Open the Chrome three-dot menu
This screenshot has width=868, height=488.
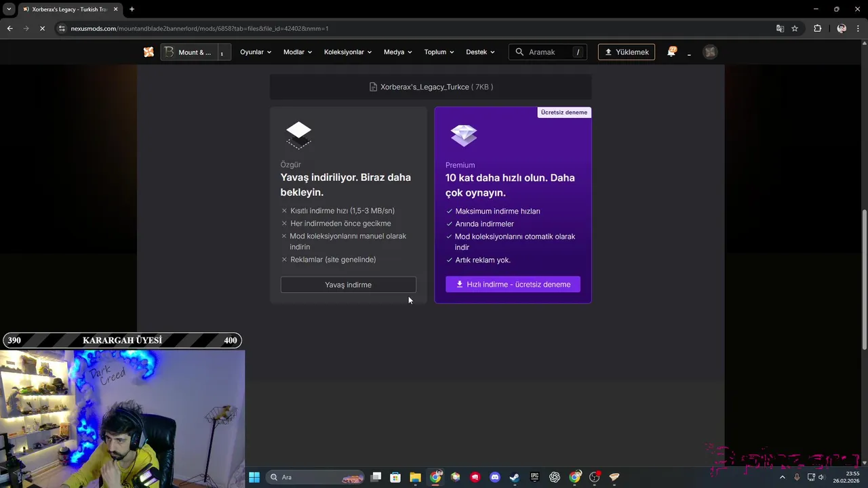tap(859, 28)
